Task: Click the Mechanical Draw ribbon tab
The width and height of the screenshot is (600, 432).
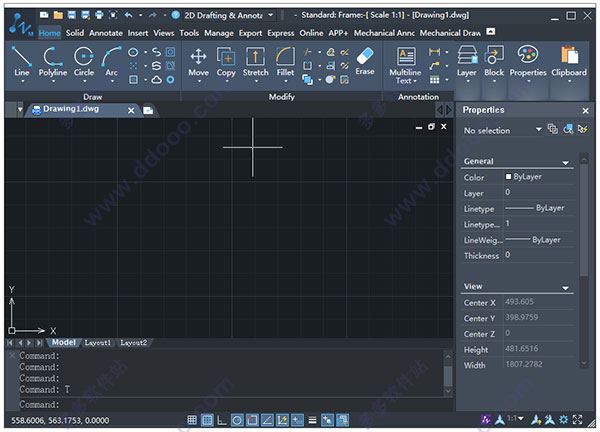Action: [x=450, y=33]
